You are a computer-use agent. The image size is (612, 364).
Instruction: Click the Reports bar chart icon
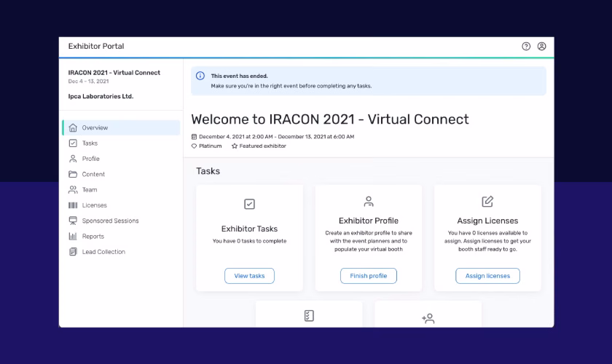coord(73,236)
